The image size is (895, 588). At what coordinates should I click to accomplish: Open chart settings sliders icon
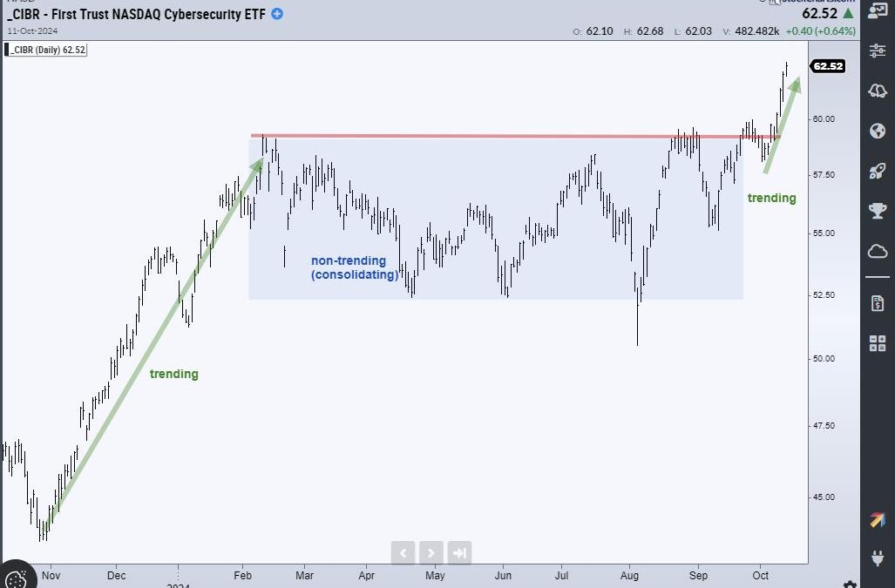click(x=878, y=51)
